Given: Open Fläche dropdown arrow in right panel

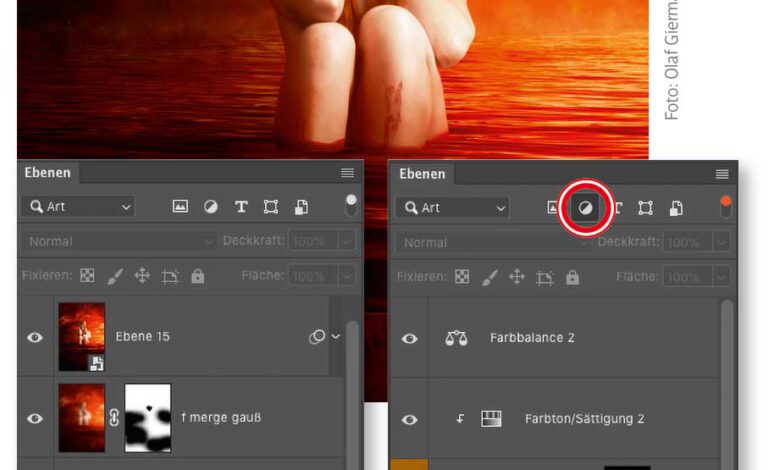Looking at the screenshot, I should 721,277.
